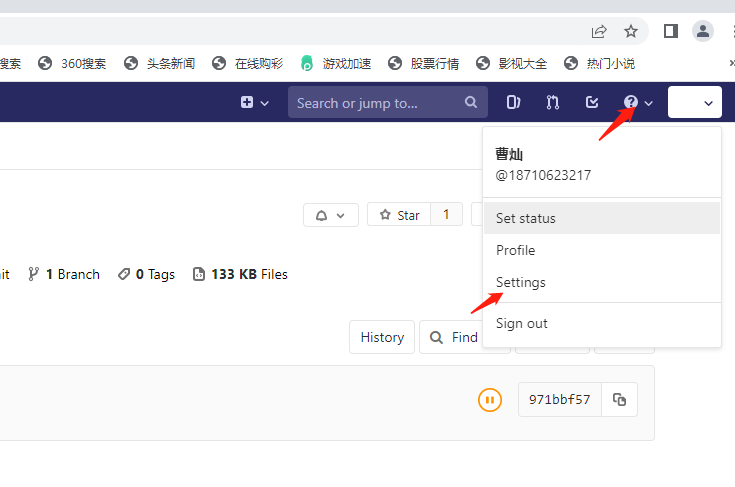Click the search magnifier icon
The height and width of the screenshot is (487, 735).
tap(471, 102)
